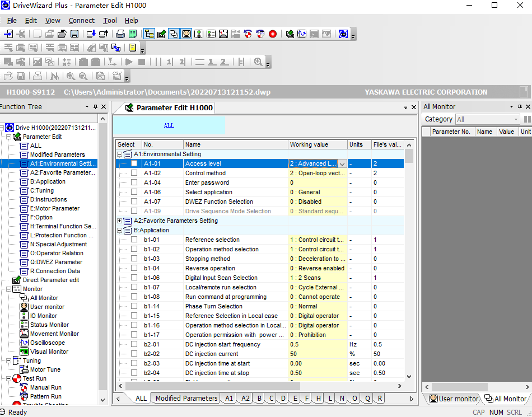Click the pause button in All Monitor panel
The width and height of the screenshot is (532, 417).
click(528, 119)
